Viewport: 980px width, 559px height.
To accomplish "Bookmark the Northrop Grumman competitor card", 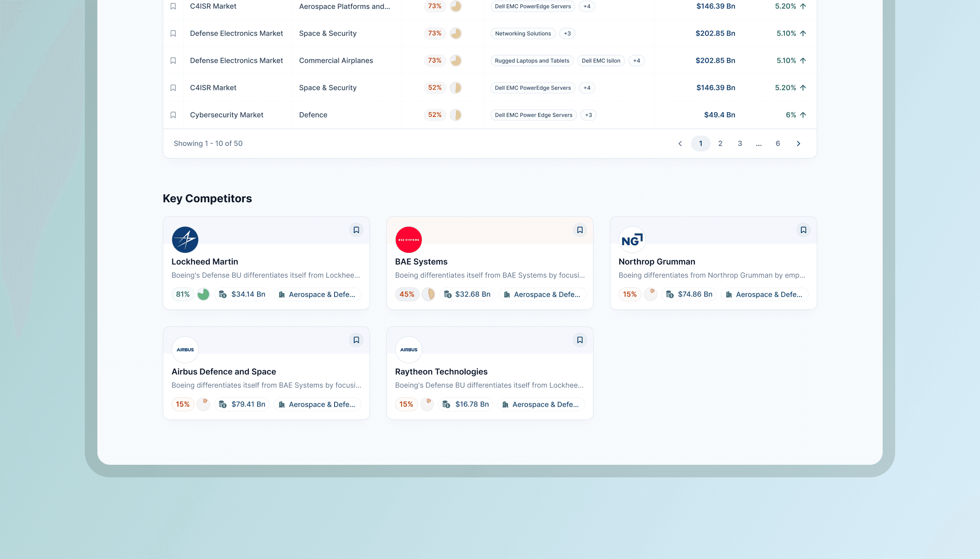I will click(803, 230).
